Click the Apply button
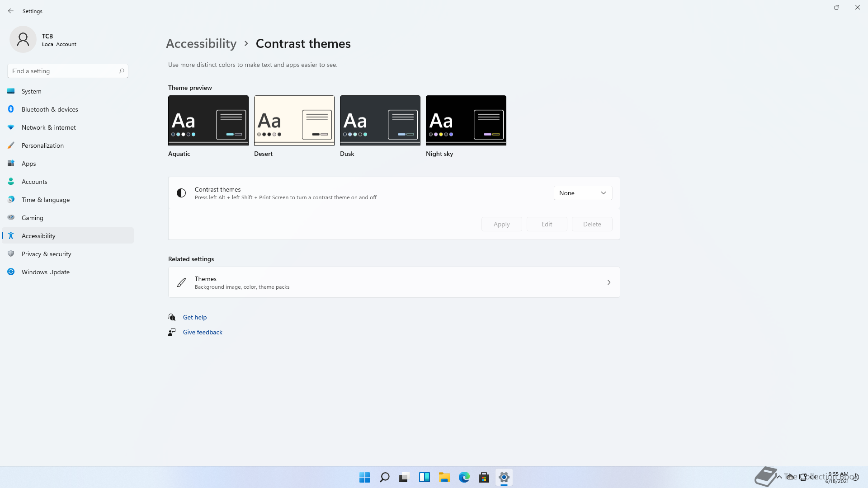Viewport: 868px width, 488px height. pos(502,224)
